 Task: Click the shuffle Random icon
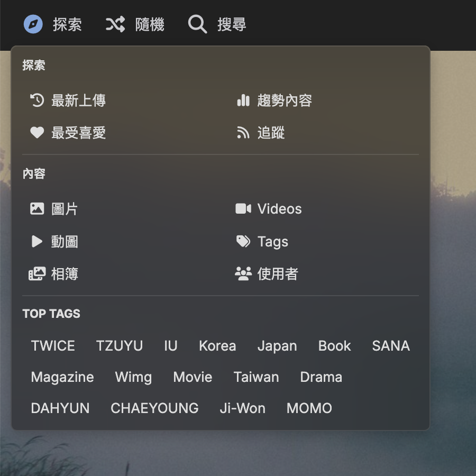coord(115,24)
